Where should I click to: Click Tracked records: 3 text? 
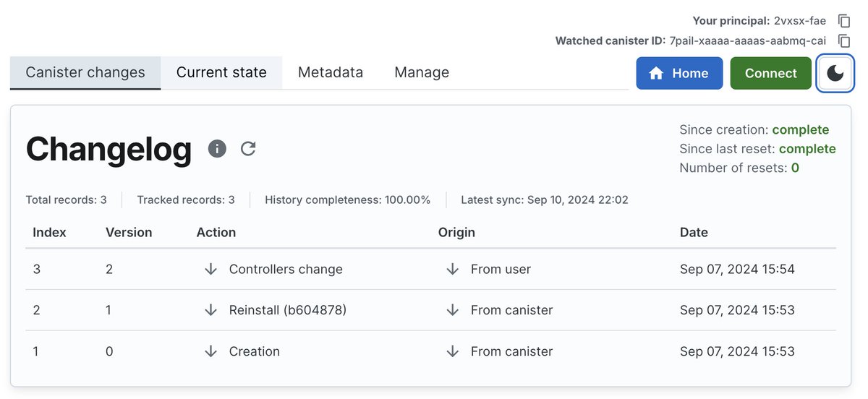(x=186, y=199)
